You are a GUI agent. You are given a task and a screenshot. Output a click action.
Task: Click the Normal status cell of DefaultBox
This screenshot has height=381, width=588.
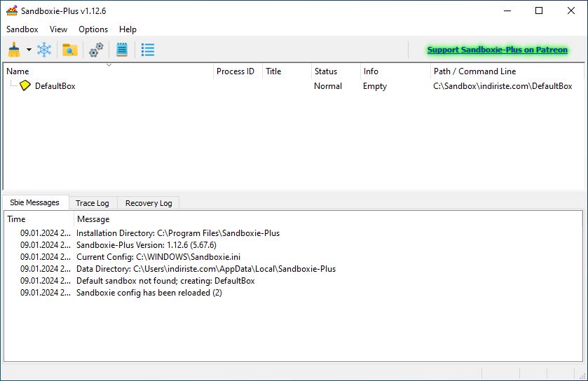(328, 85)
